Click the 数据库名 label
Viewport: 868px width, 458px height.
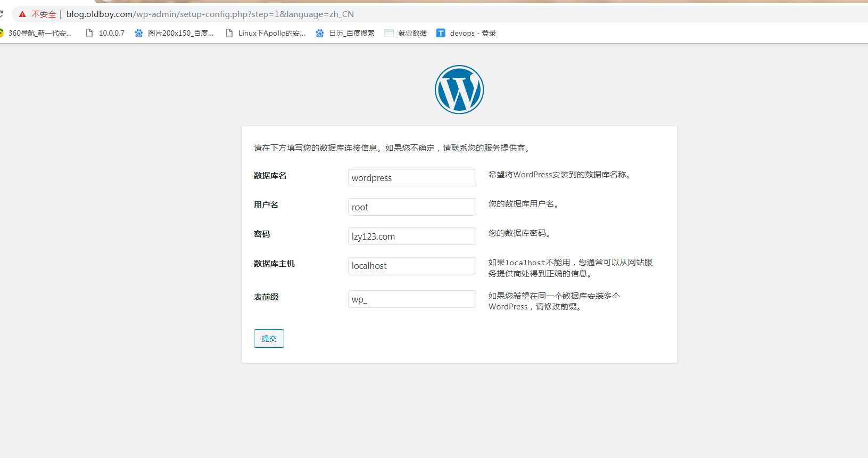click(x=270, y=176)
